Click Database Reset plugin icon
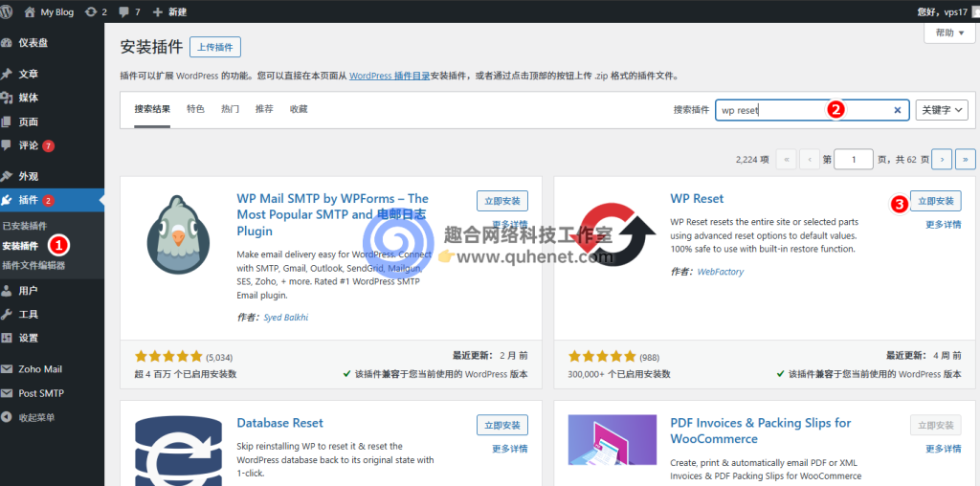The height and width of the screenshot is (486, 980). coord(179,453)
